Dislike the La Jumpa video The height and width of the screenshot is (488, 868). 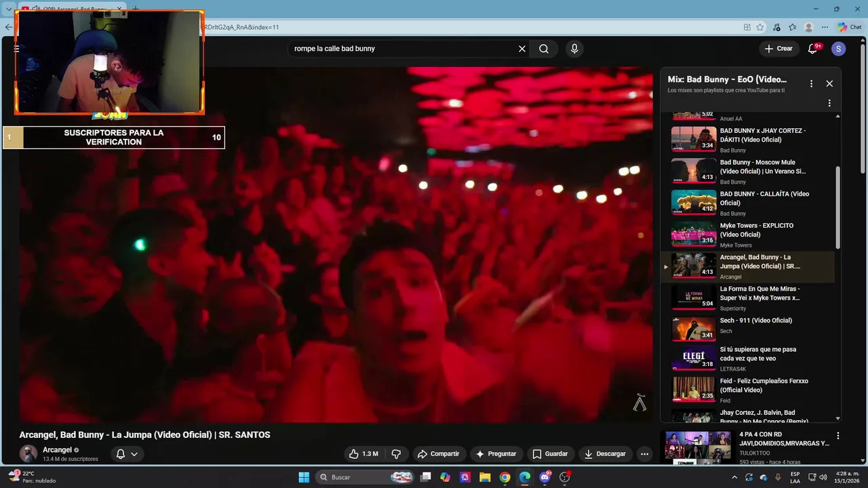pyautogui.click(x=396, y=454)
